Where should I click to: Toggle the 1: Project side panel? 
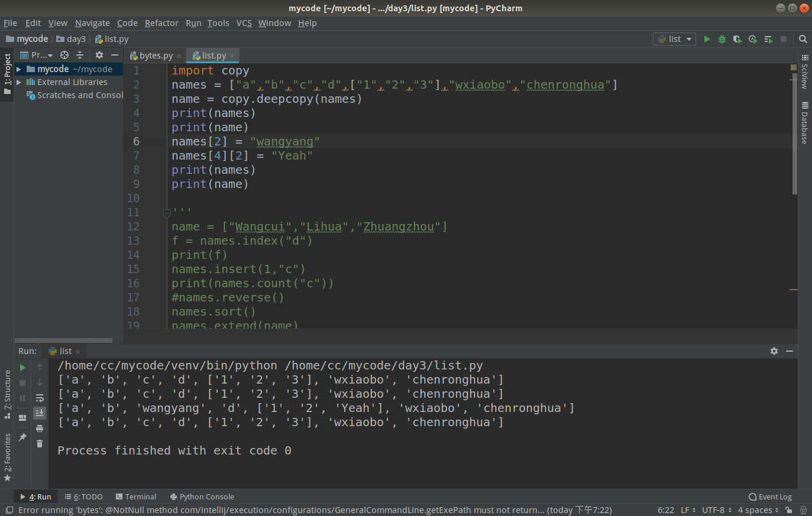pyautogui.click(x=7, y=74)
